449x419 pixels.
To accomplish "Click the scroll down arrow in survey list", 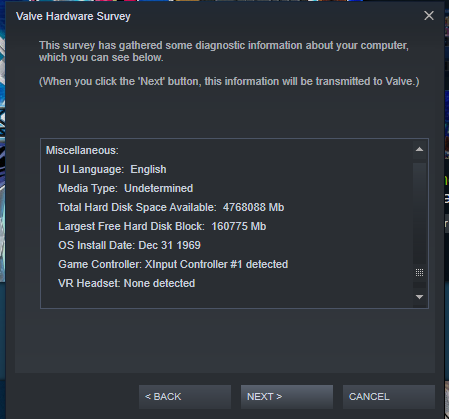I will coord(419,297).
